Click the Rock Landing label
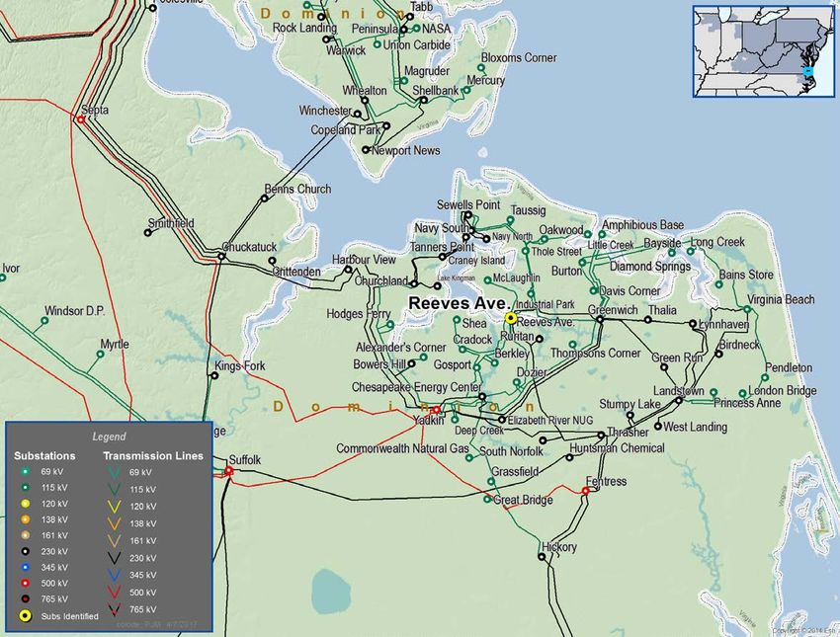The height and width of the screenshot is (637, 840). (304, 28)
